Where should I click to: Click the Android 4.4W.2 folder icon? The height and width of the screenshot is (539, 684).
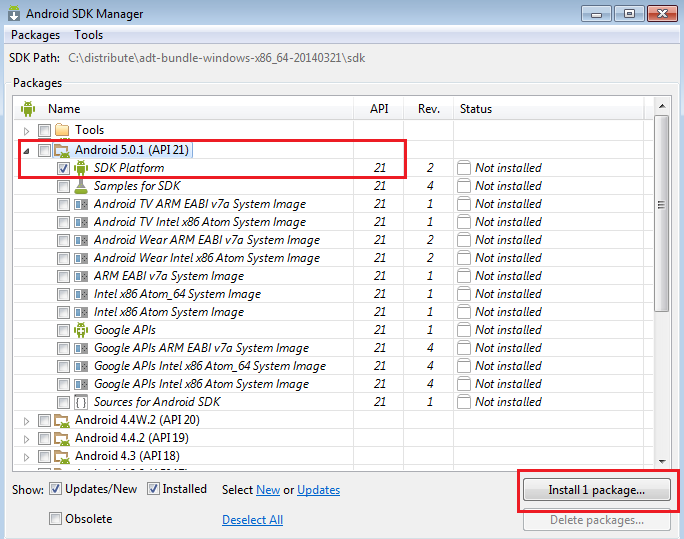(x=62, y=421)
